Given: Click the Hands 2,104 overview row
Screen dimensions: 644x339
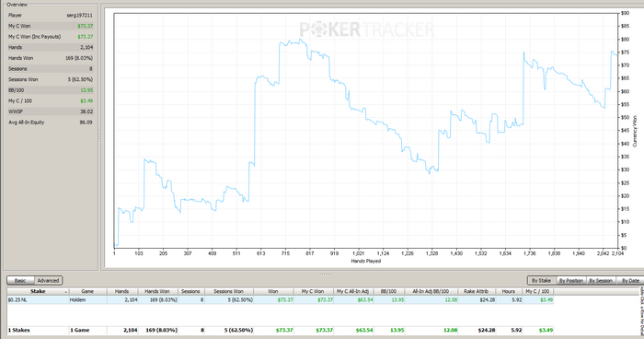Looking at the screenshot, I should tap(51, 47).
